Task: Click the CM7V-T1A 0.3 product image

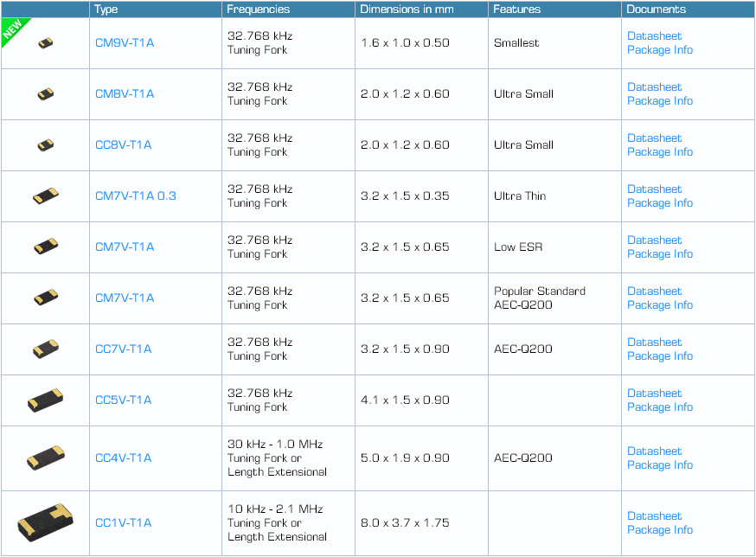Action: (47, 196)
